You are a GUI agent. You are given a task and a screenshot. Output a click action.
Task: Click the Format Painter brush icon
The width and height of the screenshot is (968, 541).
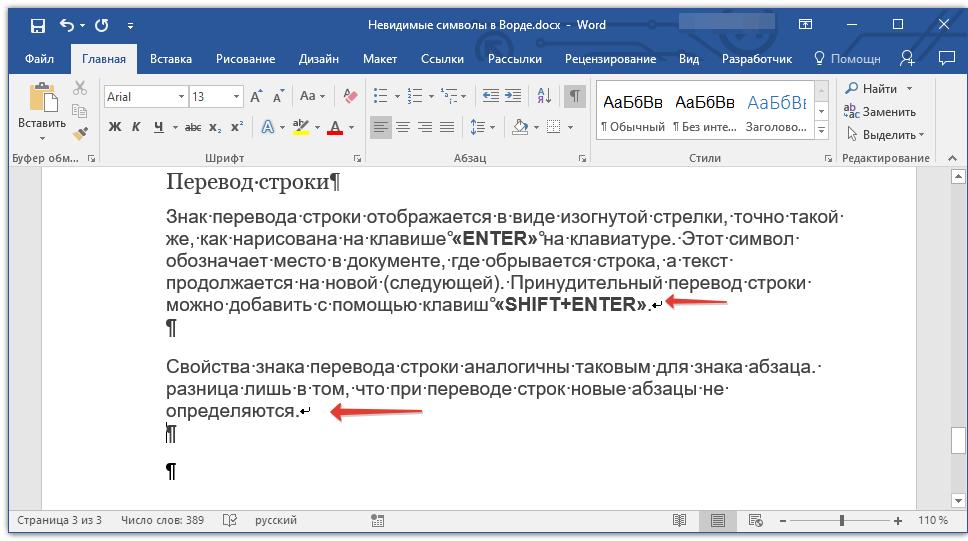(81, 131)
